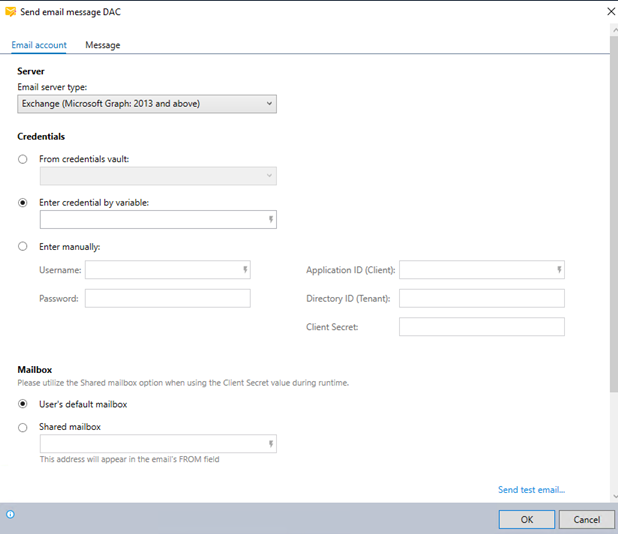This screenshot has width=618, height=534.
Task: Click the variable picker icon in credential variable field
Action: click(271, 220)
